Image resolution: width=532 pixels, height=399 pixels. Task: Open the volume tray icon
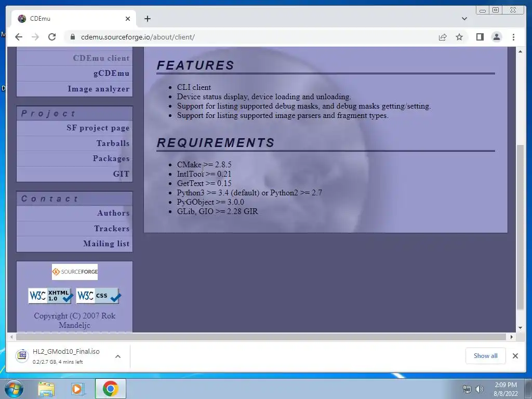480,389
